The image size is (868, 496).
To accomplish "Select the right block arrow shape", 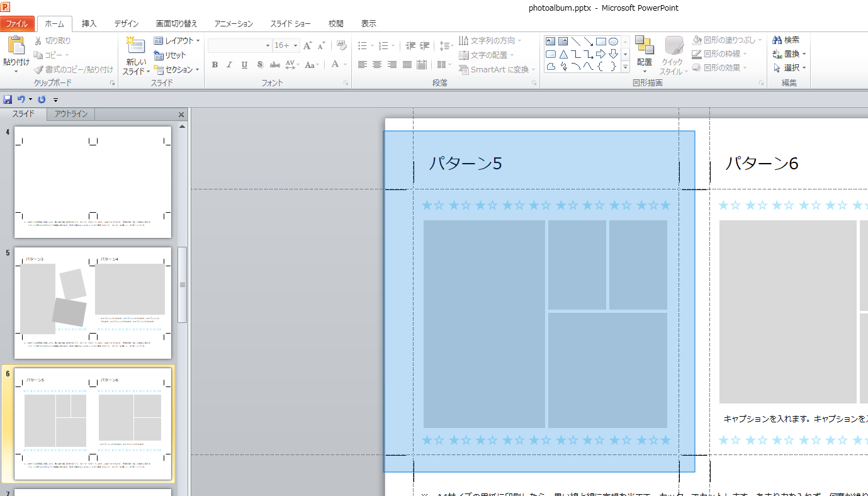I will 601,54.
